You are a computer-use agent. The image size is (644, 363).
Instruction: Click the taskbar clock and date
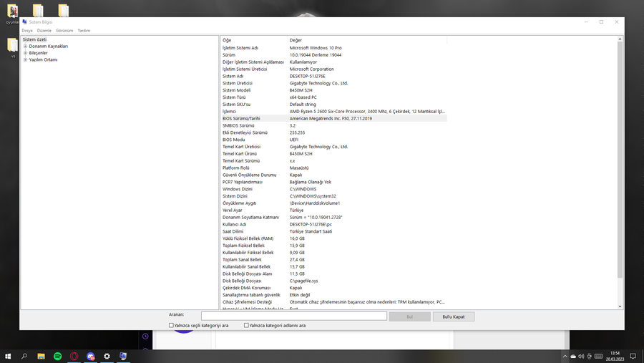[x=615, y=357]
